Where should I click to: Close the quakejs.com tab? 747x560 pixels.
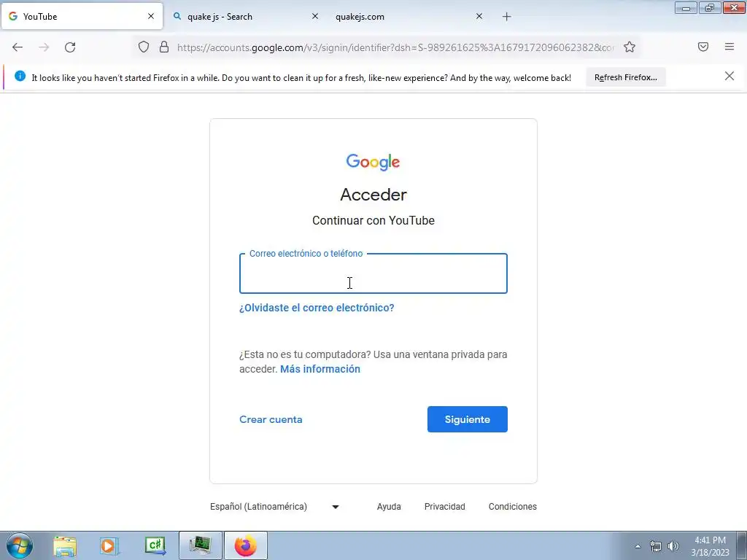(479, 16)
